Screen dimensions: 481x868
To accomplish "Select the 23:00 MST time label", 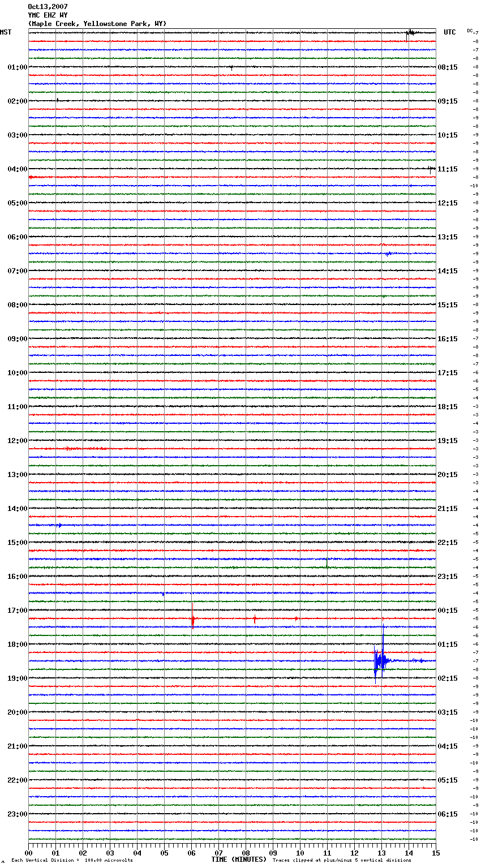I will [18, 814].
